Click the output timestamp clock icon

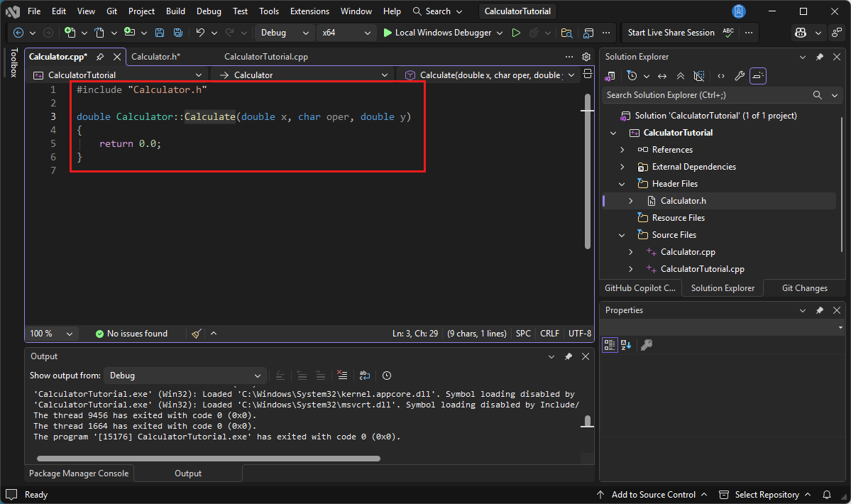[386, 376]
